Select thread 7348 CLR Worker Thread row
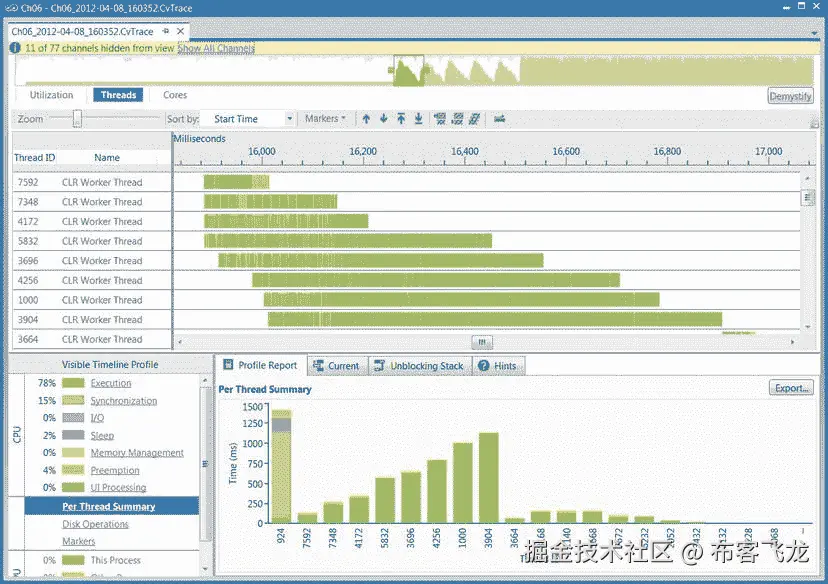The width and height of the screenshot is (828, 584). coord(92,202)
